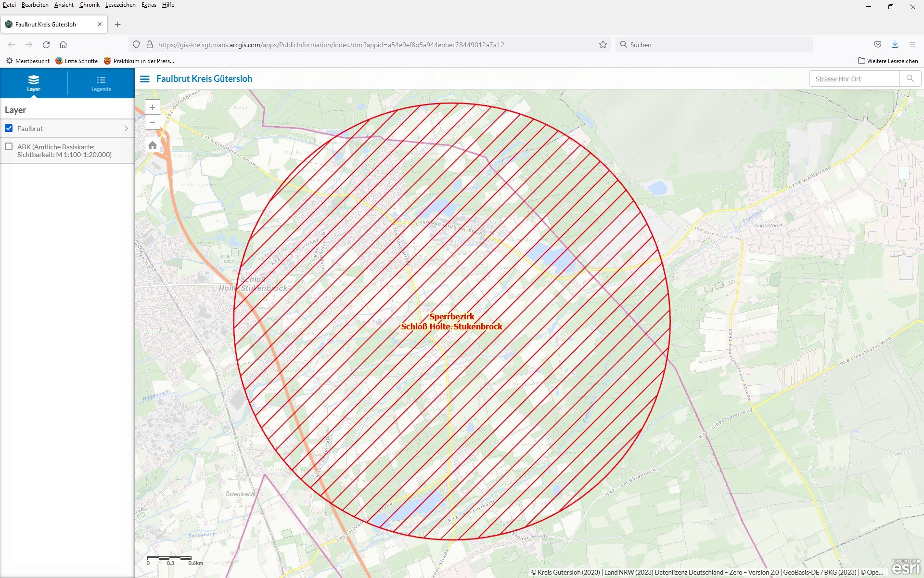Image resolution: width=924 pixels, height=578 pixels.
Task: Enable the ABK Amtliche Basiskarte layer
Action: tap(9, 146)
